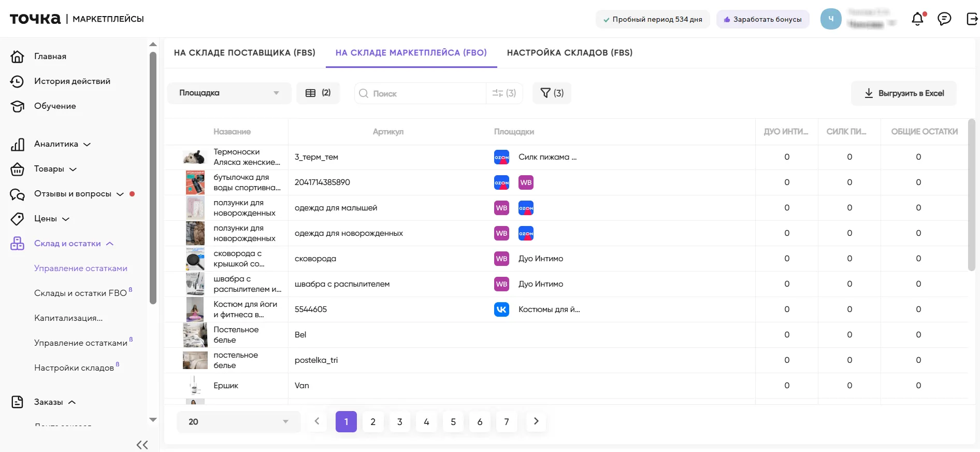Switch to НАСТРОЙКА СКЛАДОВ (FBS) tab

[x=569, y=53]
